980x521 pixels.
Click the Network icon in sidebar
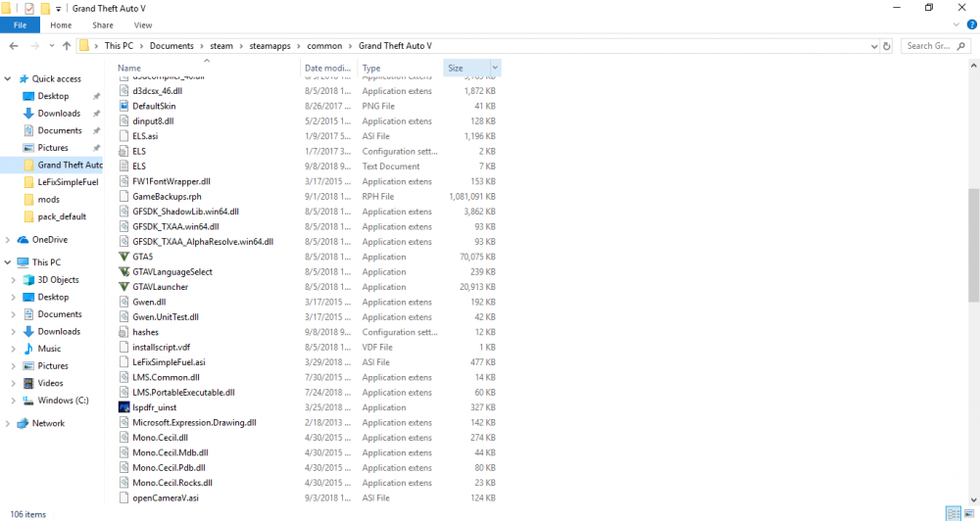tap(24, 423)
